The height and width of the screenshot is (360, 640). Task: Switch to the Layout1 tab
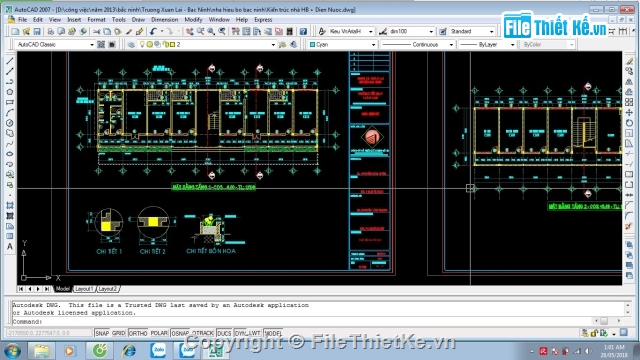click(84, 289)
